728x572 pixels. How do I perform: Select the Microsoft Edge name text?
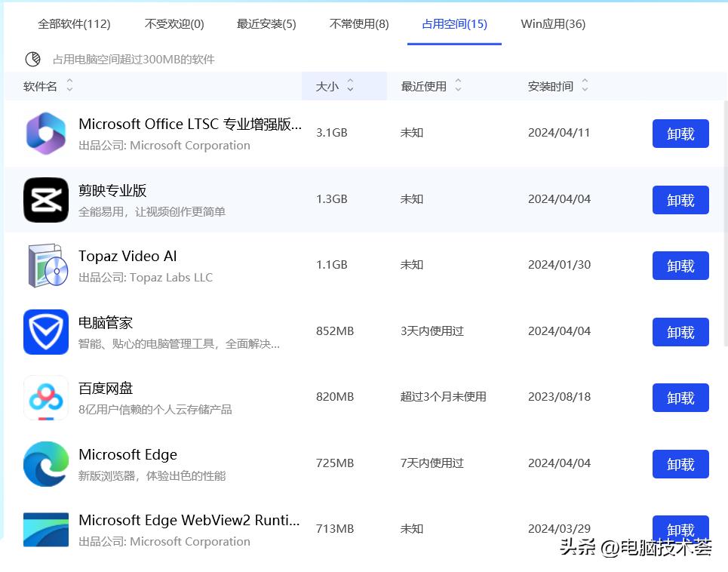pos(127,454)
